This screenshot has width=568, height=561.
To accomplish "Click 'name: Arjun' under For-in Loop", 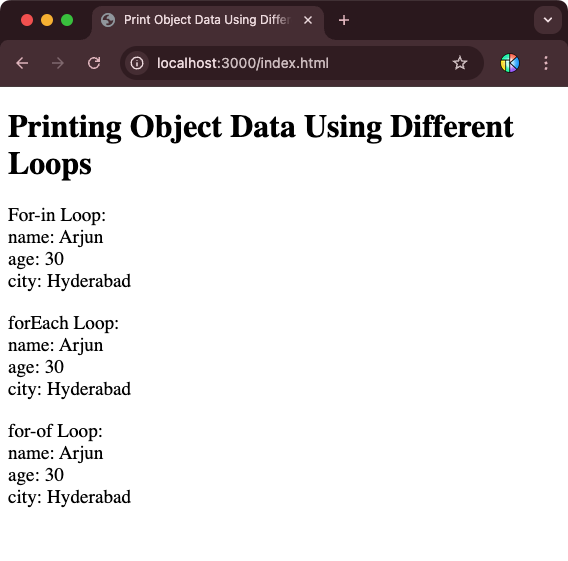I will pyautogui.click(x=55, y=237).
